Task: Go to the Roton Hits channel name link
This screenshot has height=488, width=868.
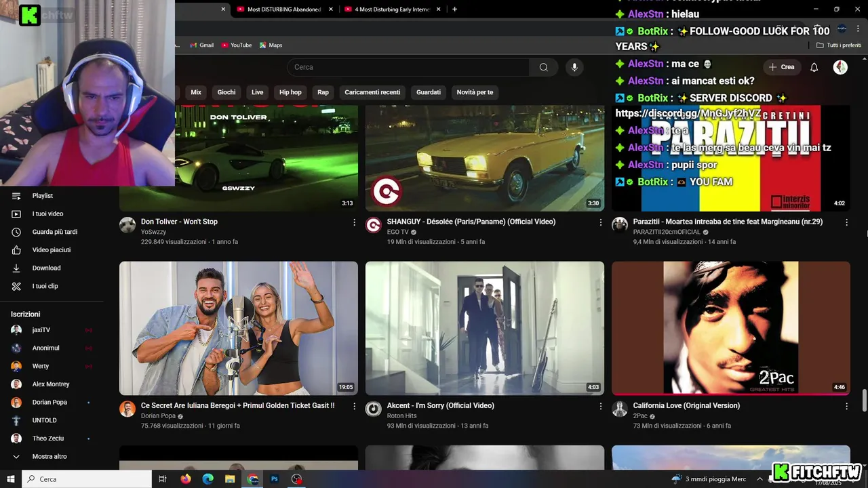Action: [x=401, y=415]
